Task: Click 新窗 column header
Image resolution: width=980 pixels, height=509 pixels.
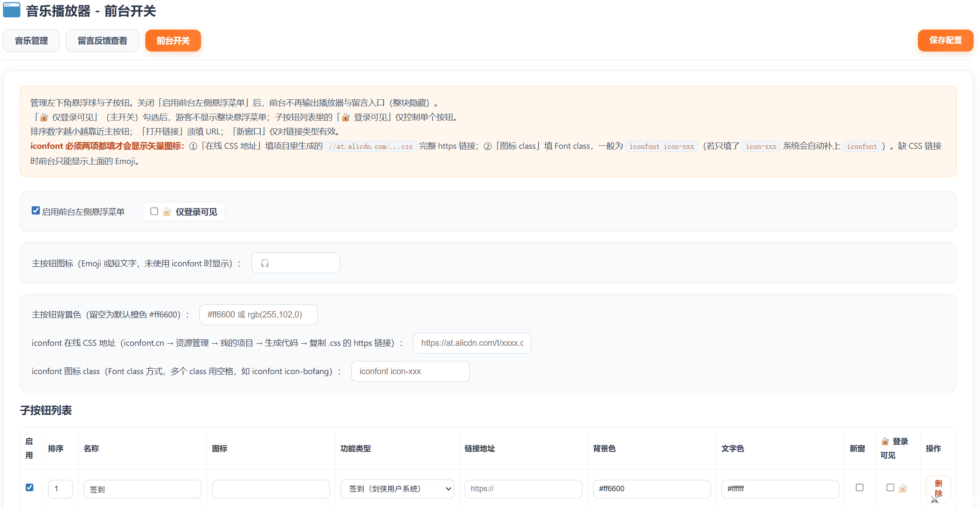Action: (x=857, y=449)
